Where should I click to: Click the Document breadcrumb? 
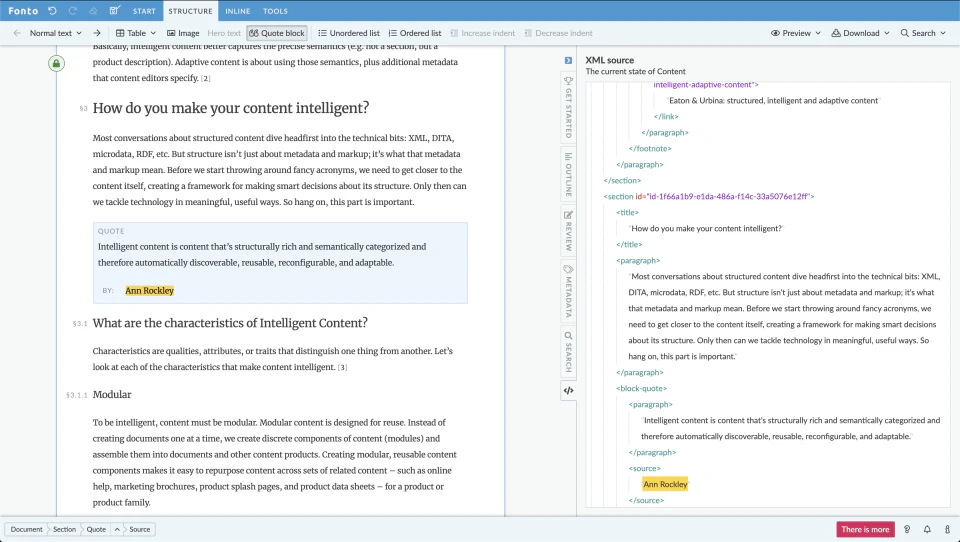pyautogui.click(x=26, y=529)
